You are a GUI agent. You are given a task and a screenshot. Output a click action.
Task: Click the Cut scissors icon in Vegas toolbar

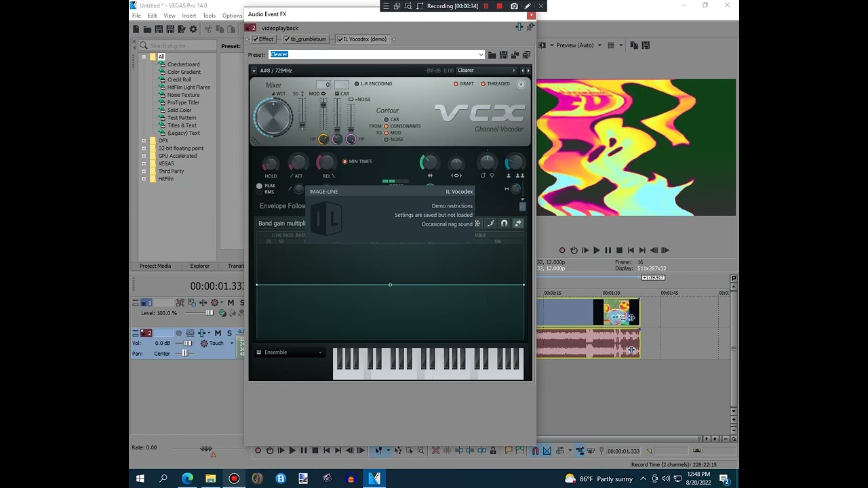(x=208, y=29)
